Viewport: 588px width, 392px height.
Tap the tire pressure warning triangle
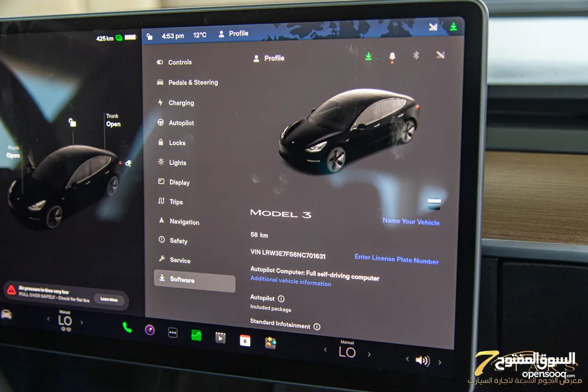click(11, 290)
